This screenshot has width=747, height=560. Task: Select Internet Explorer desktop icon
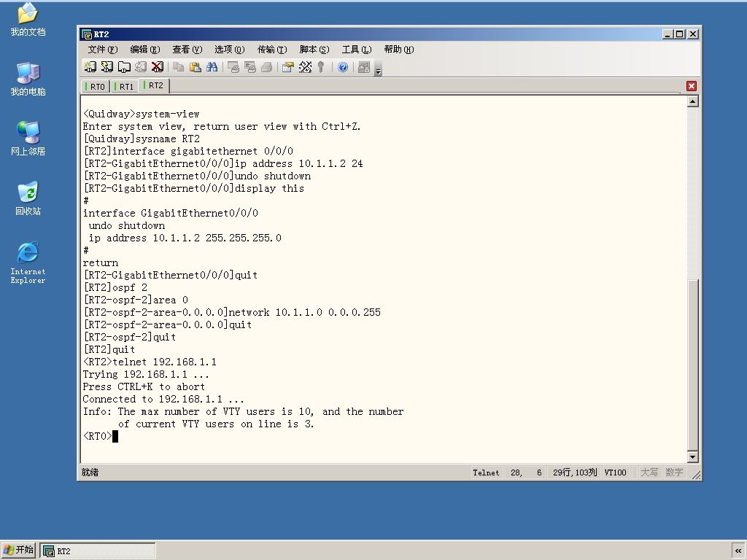[28, 262]
